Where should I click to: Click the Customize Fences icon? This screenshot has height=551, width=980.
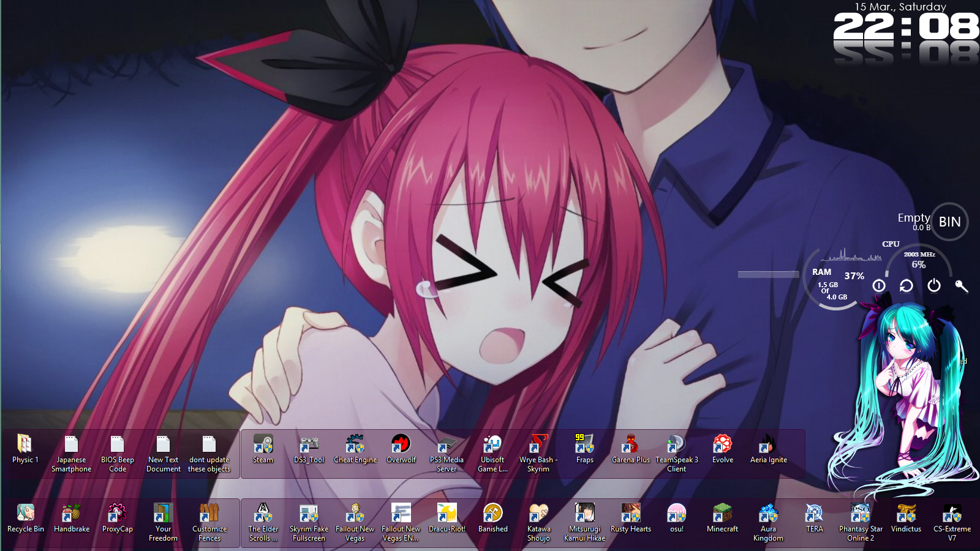pos(209,522)
